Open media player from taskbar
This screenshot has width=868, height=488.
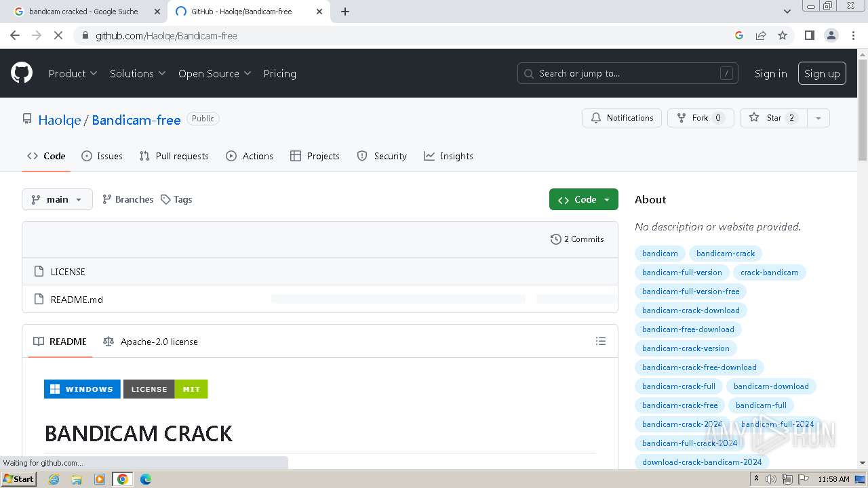(x=100, y=479)
